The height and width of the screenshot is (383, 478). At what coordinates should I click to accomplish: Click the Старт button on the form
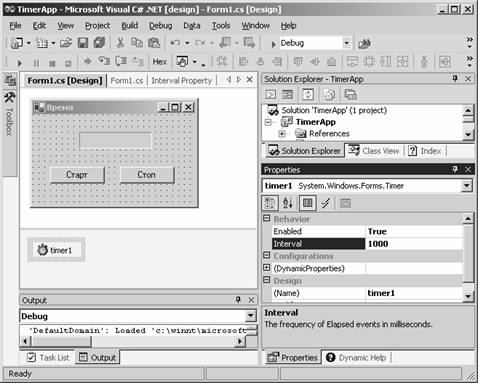(77, 175)
